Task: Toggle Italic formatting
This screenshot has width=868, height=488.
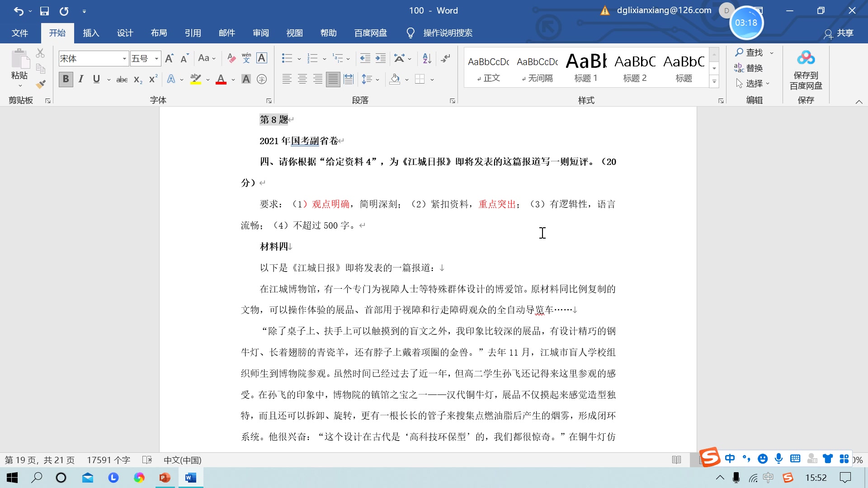Action: [x=81, y=79]
